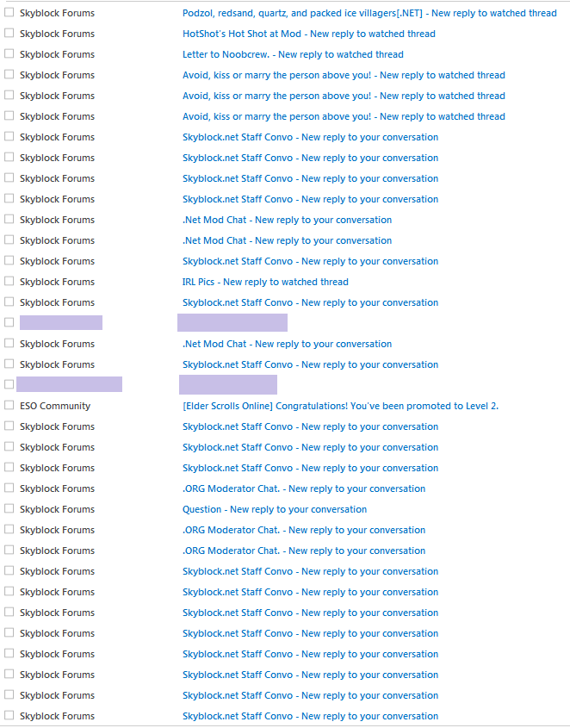Open the Question new reply email
The height and width of the screenshot is (728, 570).
pos(275,509)
